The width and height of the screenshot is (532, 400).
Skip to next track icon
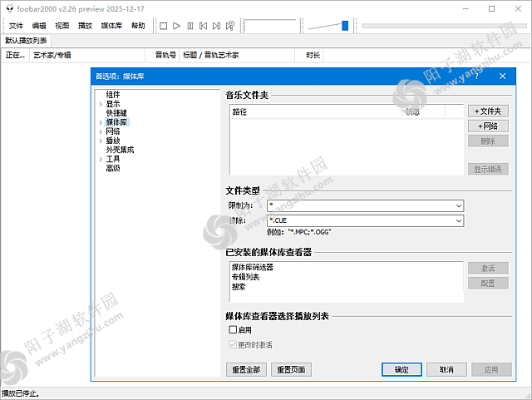(x=216, y=26)
